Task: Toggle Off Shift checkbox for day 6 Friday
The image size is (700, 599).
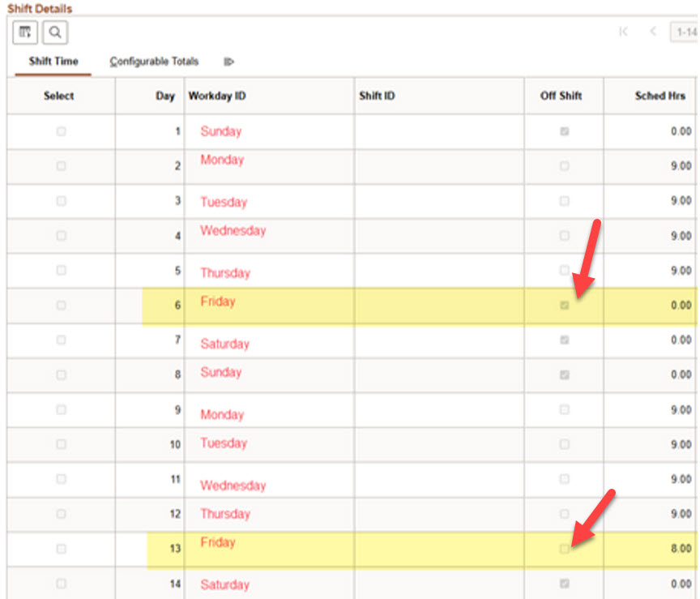Action: tap(564, 306)
